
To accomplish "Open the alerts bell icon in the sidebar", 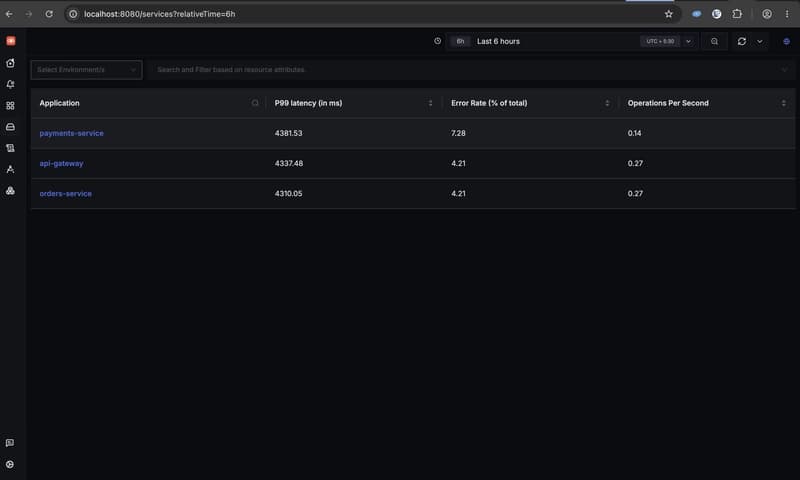I will [x=10, y=84].
